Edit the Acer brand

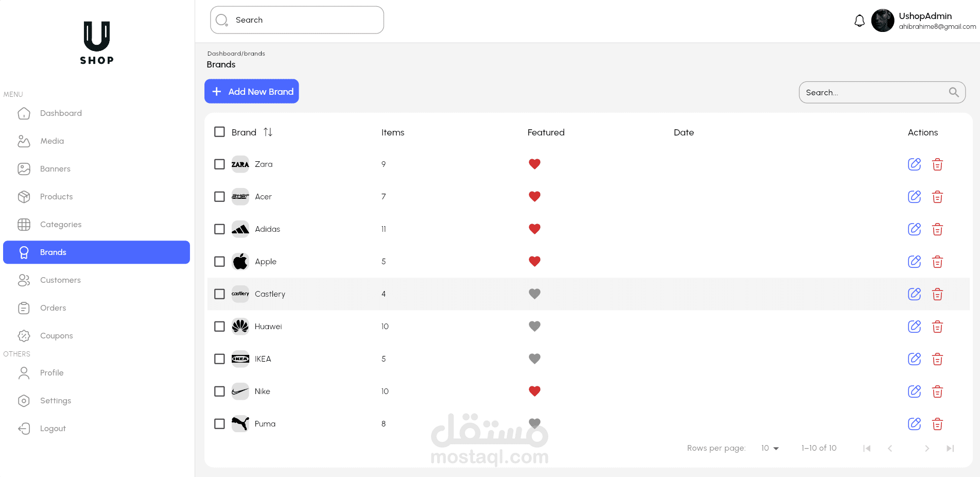[914, 197]
